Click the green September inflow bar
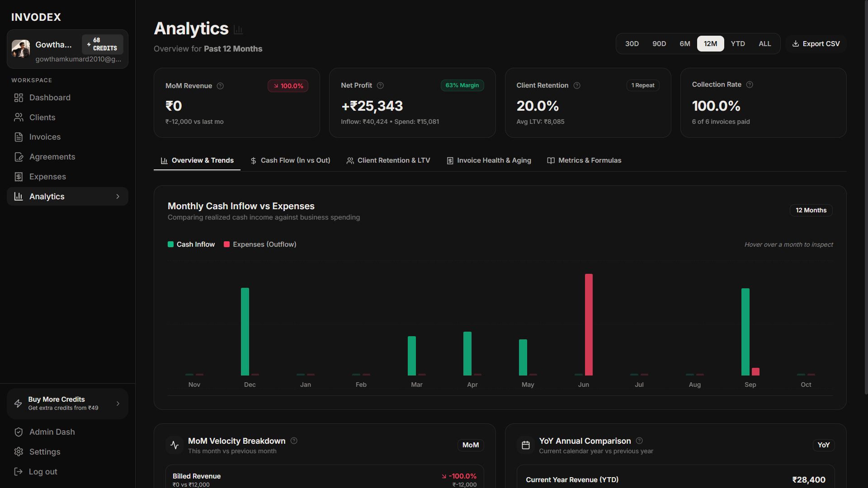The width and height of the screenshot is (868, 488). [745, 332]
